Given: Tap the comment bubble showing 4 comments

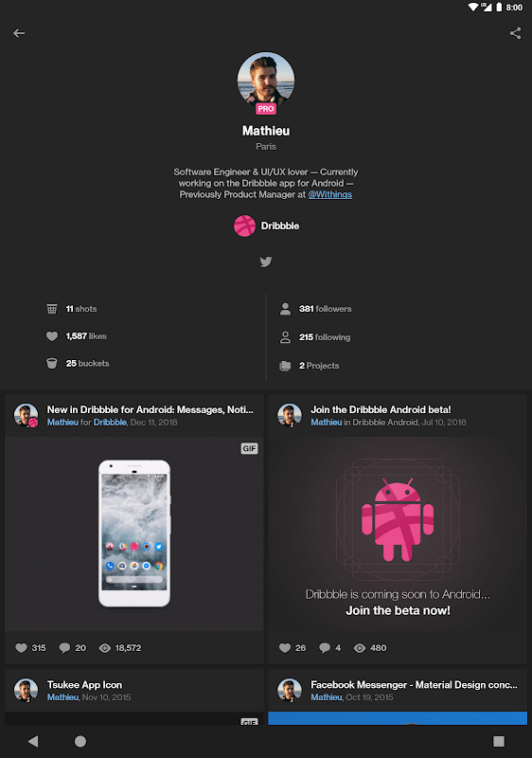Looking at the screenshot, I should (325, 648).
